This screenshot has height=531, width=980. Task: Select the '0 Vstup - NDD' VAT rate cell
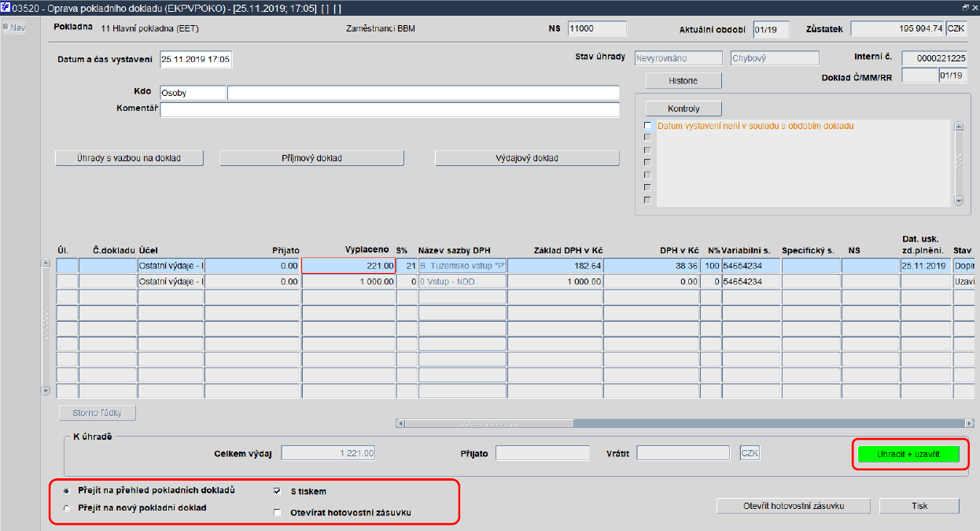click(462, 282)
